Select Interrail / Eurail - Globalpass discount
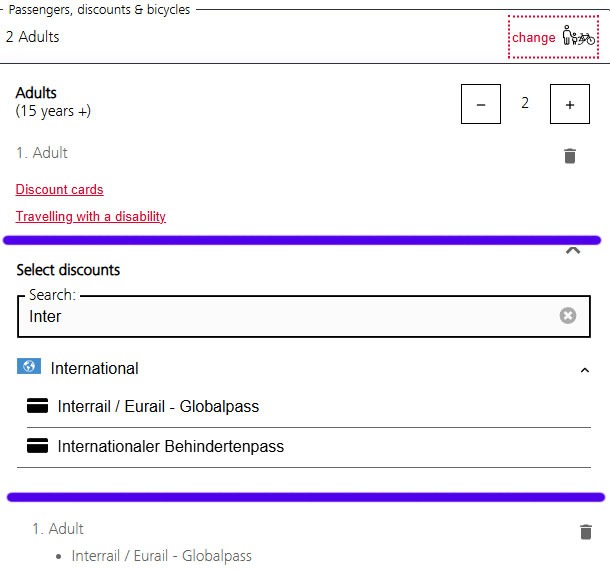 158,407
